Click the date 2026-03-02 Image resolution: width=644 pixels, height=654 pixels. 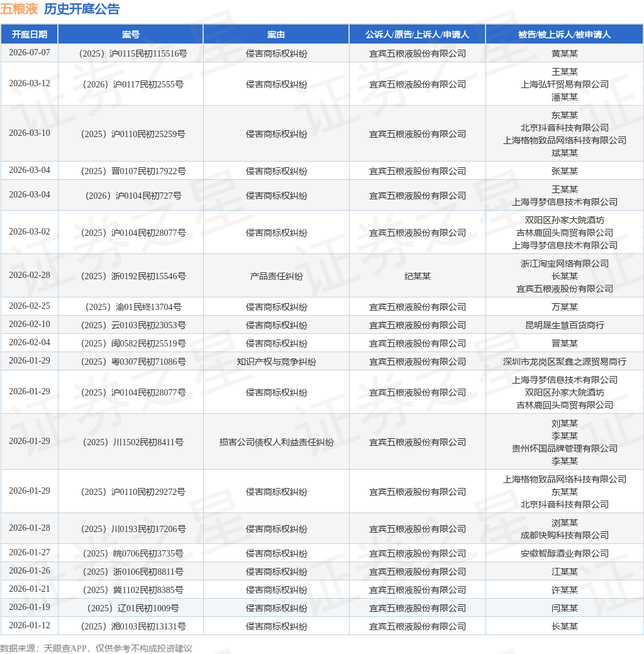29,232
